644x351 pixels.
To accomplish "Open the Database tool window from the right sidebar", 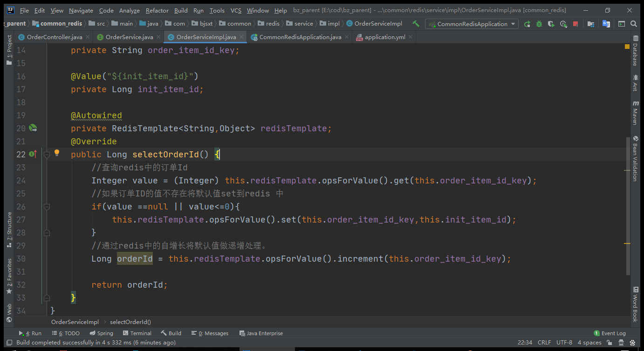I will (x=635, y=51).
